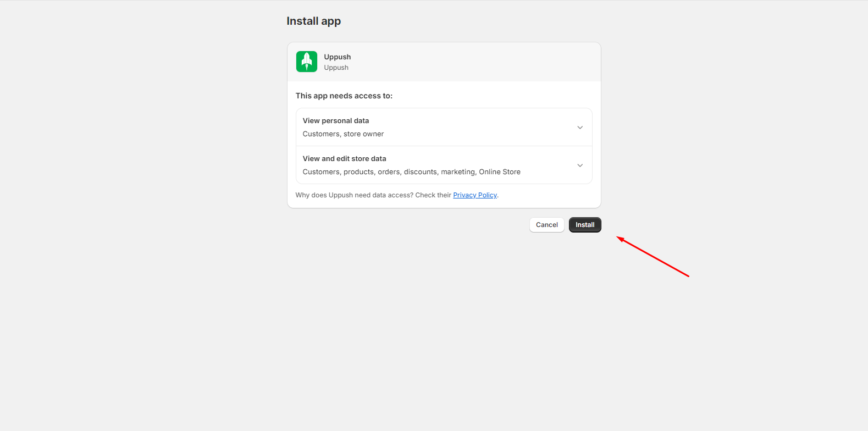Click the Install app page title
This screenshot has height=431, width=868.
point(314,21)
